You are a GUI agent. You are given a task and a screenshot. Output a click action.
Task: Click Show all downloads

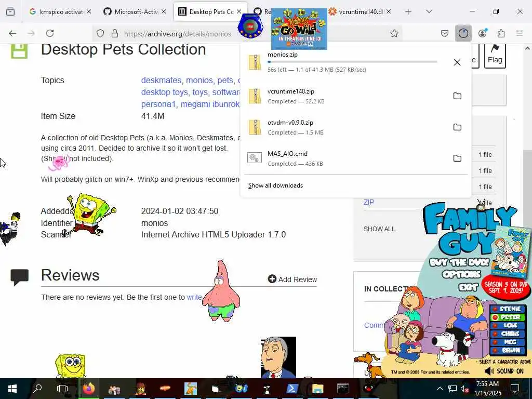tap(275, 185)
